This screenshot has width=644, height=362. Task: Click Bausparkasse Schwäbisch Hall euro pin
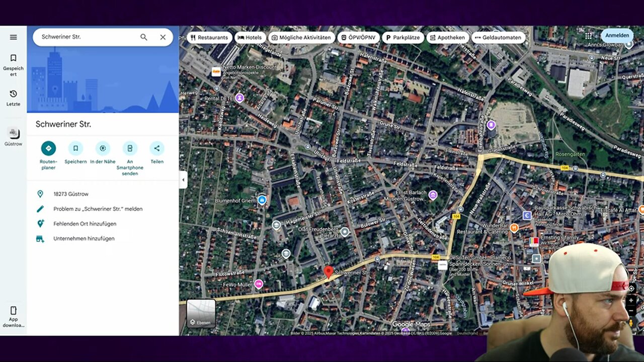pyautogui.click(x=527, y=216)
